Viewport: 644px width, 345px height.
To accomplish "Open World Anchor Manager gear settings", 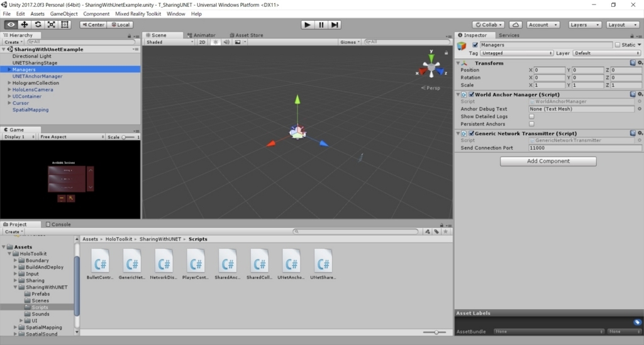I will click(x=640, y=94).
